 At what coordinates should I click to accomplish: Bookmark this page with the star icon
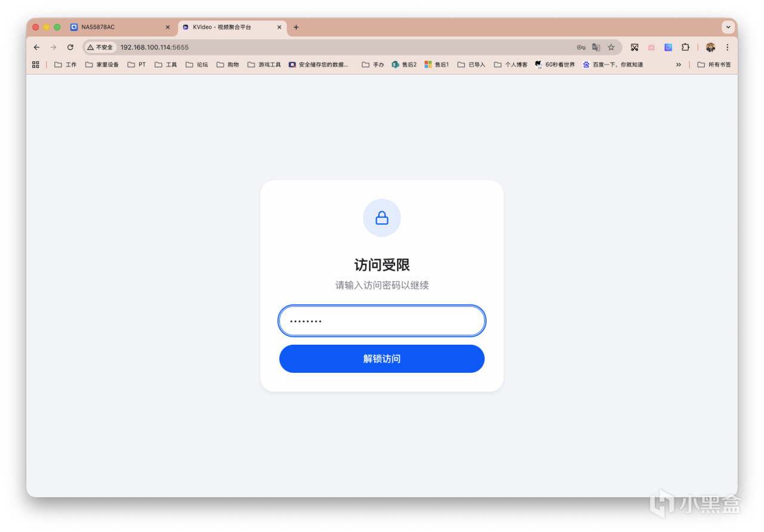coord(611,47)
